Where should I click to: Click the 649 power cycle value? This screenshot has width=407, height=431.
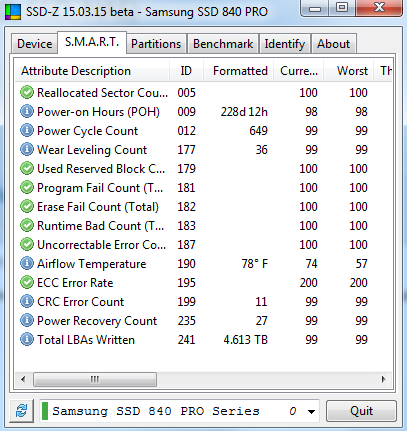coord(258,131)
